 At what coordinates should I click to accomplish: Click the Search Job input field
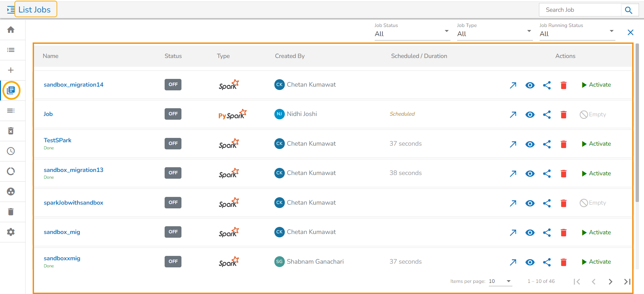pos(580,10)
